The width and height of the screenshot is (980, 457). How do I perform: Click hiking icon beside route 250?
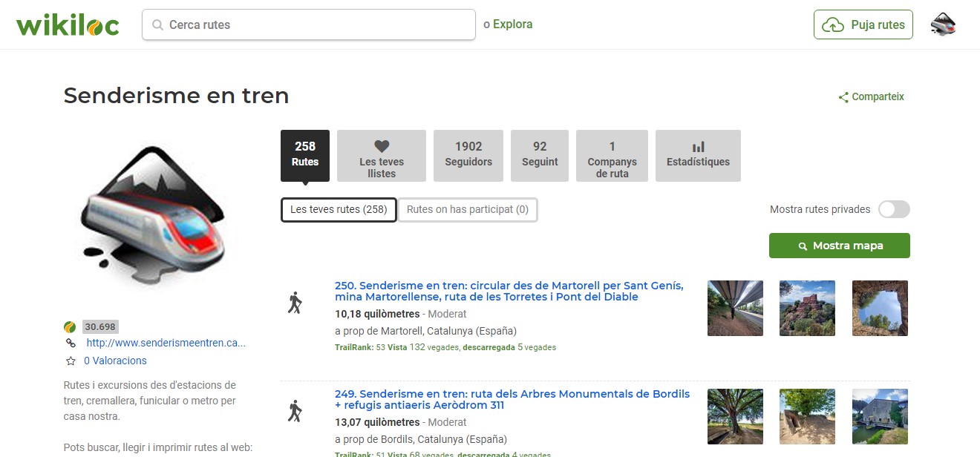(x=295, y=303)
